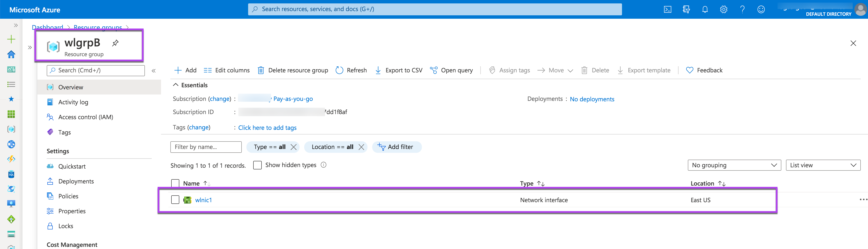Pin wlgrpB to dashboard
The height and width of the screenshot is (249, 868).
point(115,43)
